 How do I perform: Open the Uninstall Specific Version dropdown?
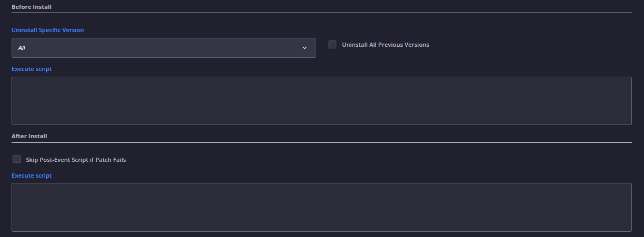164,48
